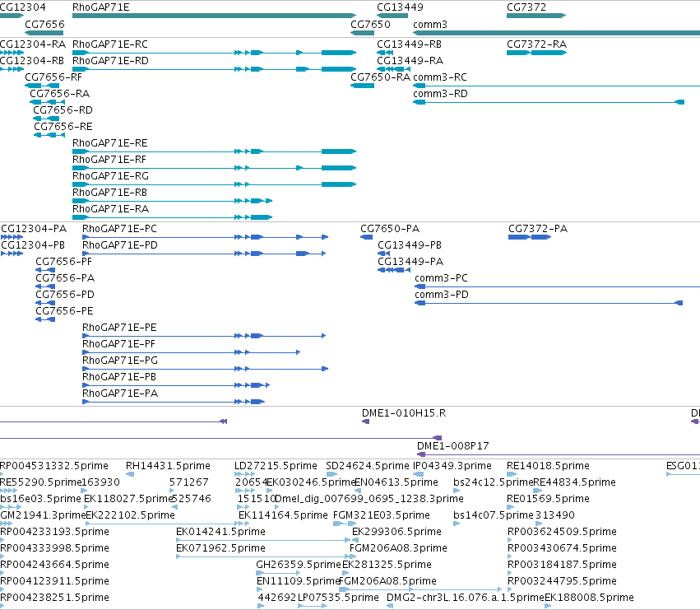
Task: Select EST LP07535.5prime label
Action: click(x=338, y=598)
